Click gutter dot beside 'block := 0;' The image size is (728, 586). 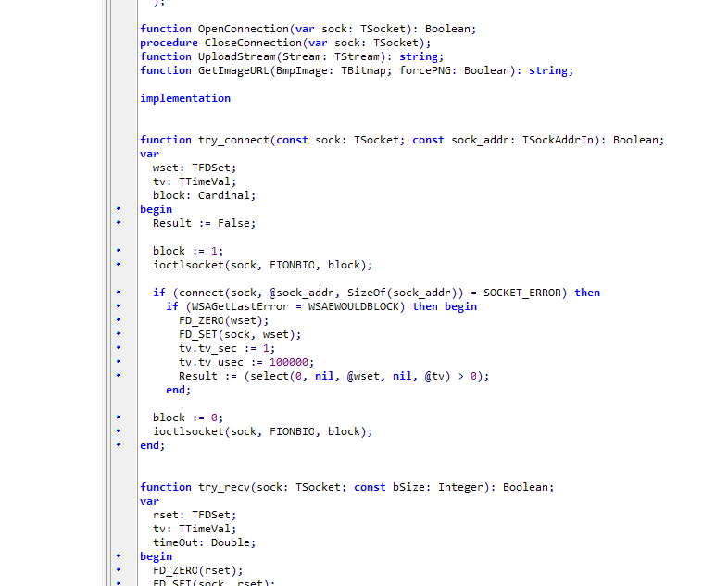[x=119, y=417]
